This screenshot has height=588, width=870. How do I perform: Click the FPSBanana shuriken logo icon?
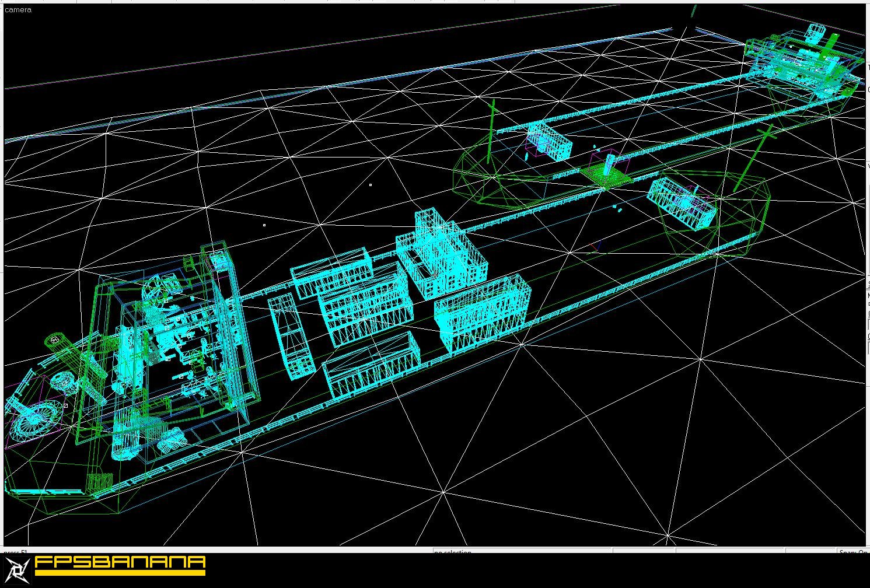click(17, 570)
